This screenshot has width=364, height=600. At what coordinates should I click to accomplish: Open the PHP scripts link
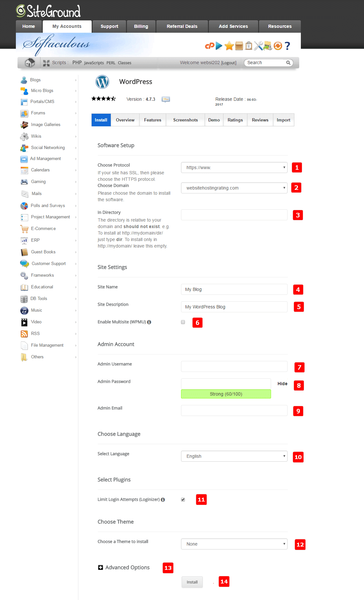[x=77, y=63]
